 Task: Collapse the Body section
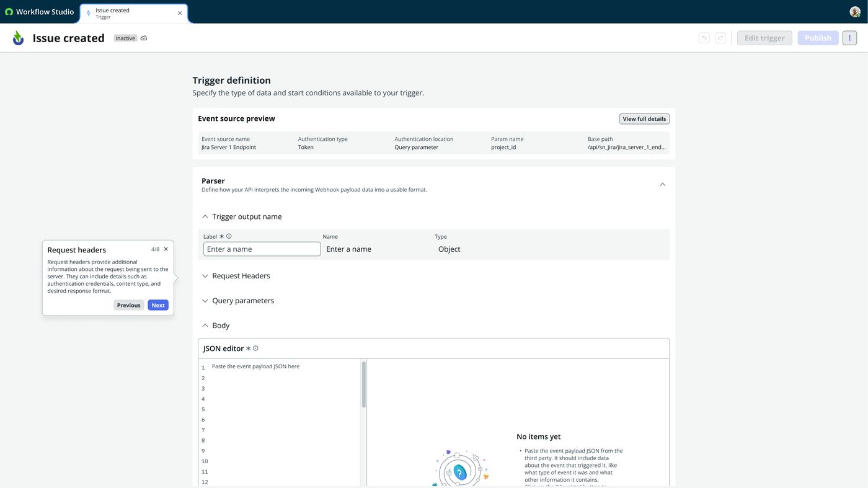click(x=205, y=326)
